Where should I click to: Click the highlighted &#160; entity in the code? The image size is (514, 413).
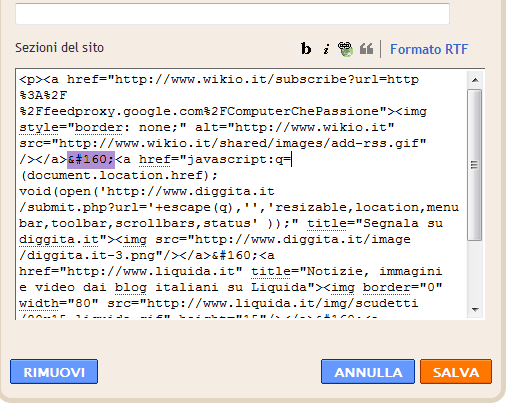(91, 159)
